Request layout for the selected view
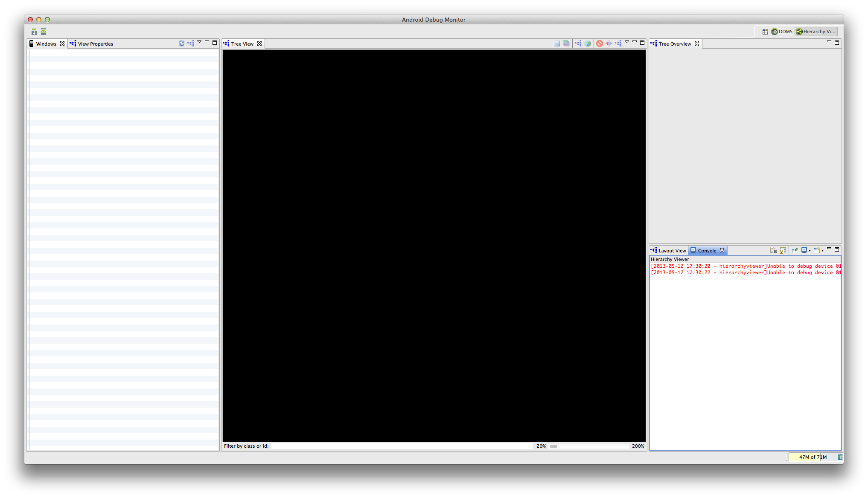Image resolution: width=868 pixels, height=498 pixels. [609, 43]
